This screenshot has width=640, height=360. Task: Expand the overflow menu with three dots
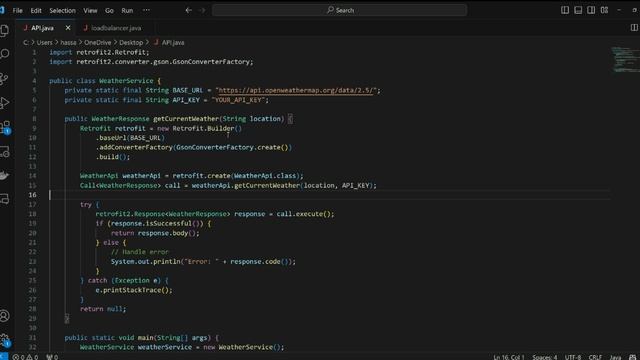click(146, 10)
